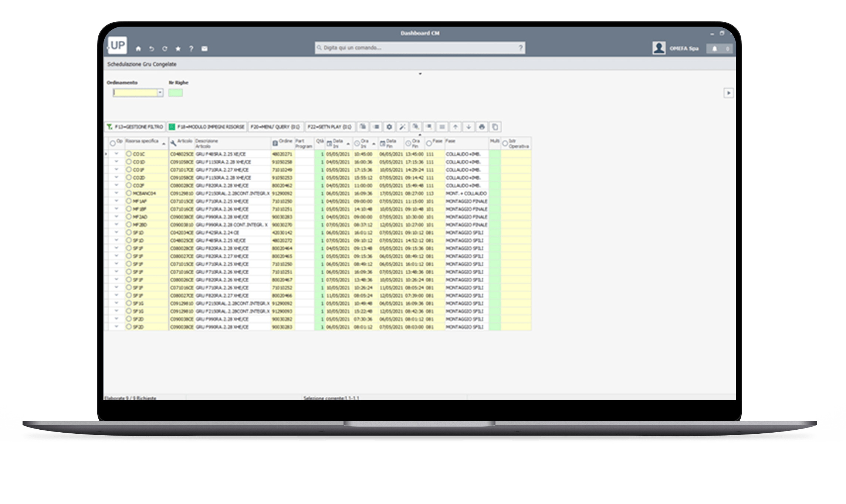This screenshot has height=504, width=846.
Task: Move row down with arrow icon
Action: click(468, 127)
